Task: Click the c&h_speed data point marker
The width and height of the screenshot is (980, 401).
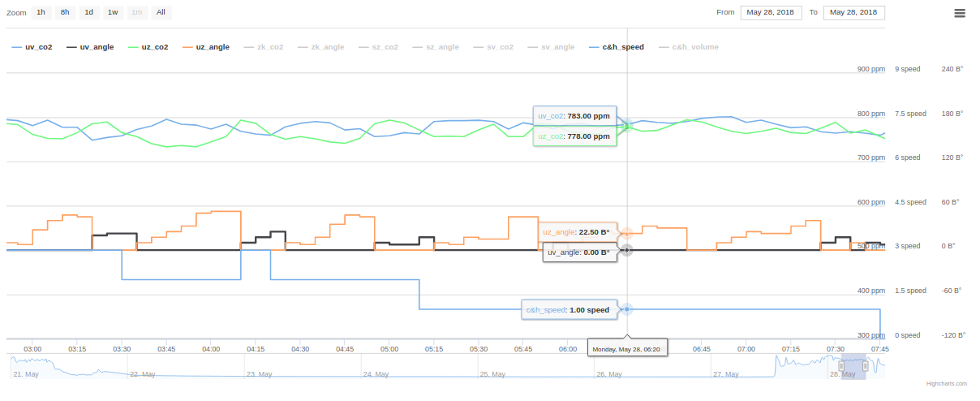Action: 626,309
